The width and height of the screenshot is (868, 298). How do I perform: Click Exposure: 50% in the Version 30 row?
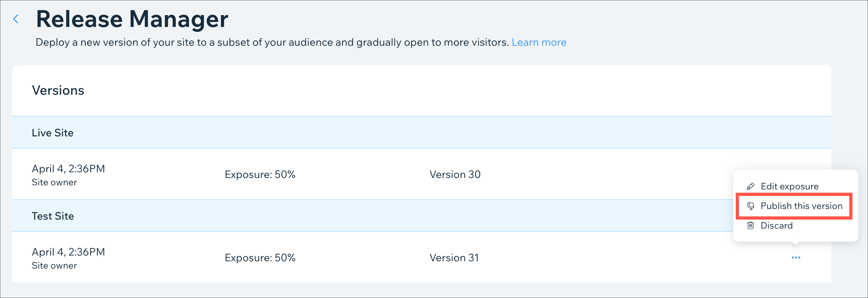pos(260,175)
